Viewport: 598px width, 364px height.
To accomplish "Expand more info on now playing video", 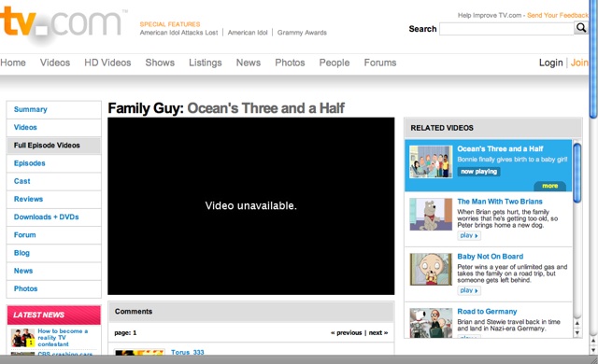I will point(549,186).
